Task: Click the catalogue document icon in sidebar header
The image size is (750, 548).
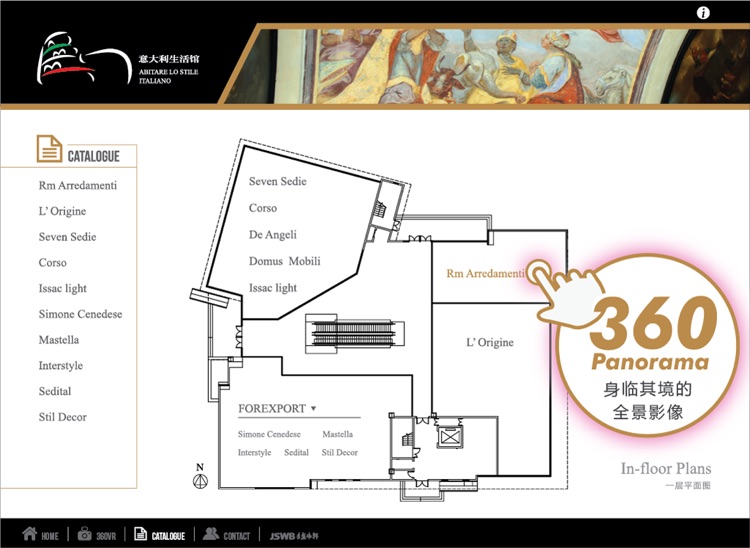Action: pyautogui.click(x=49, y=149)
